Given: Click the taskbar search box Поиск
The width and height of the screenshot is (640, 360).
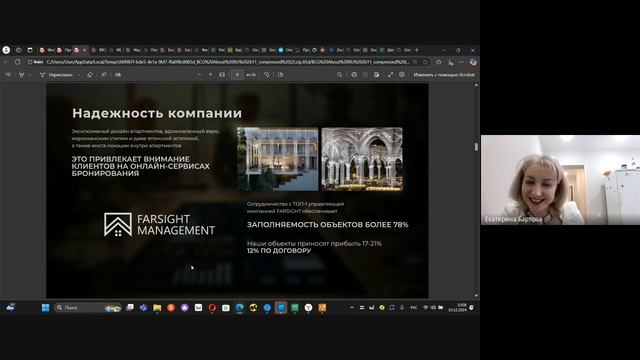Looking at the screenshot, I should coord(88,307).
